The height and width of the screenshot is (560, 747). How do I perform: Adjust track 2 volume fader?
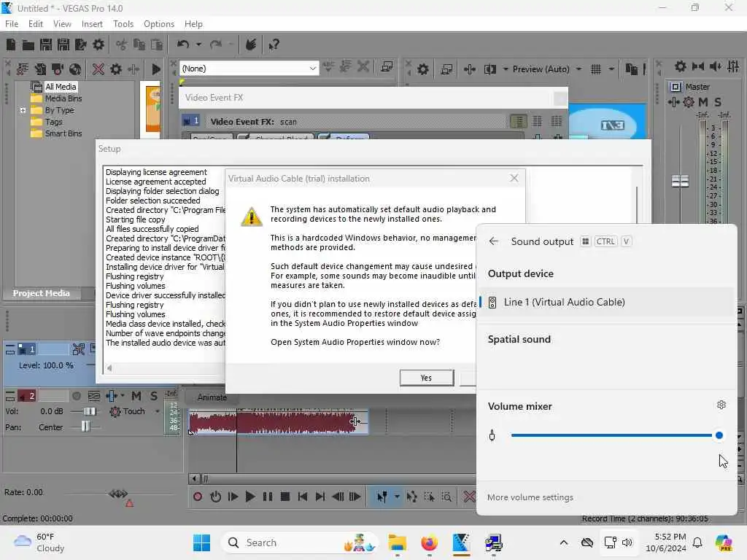(90, 411)
